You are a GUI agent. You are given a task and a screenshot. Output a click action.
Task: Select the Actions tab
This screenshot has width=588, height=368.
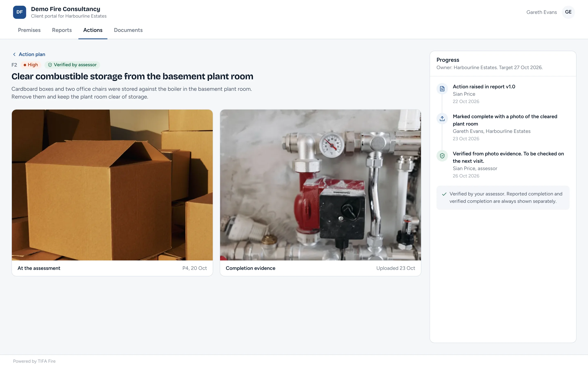(93, 30)
